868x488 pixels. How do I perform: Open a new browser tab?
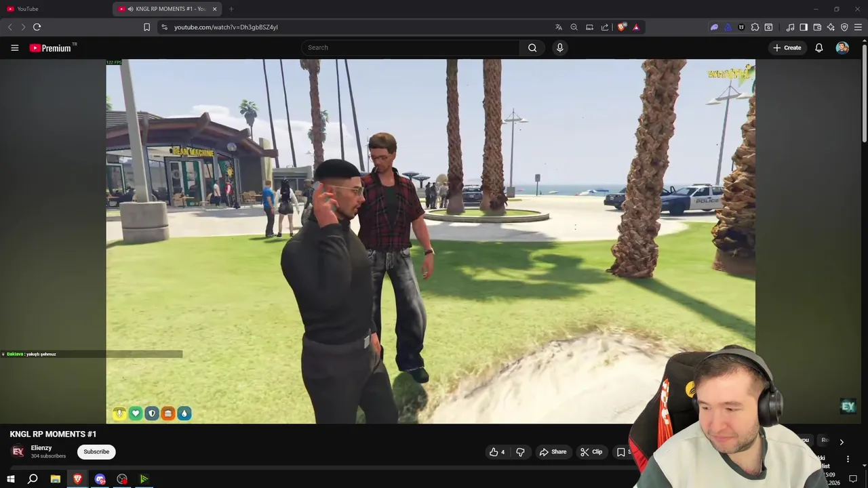(231, 9)
